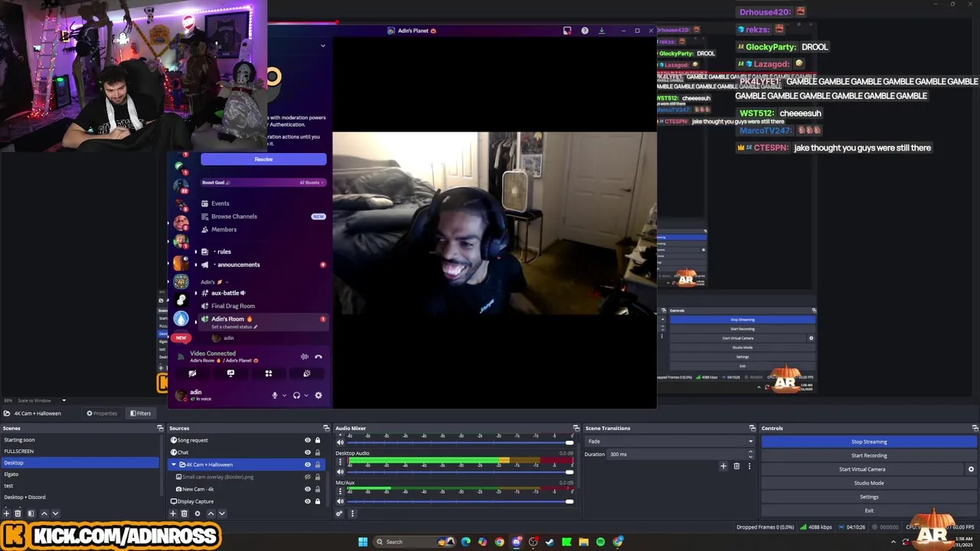The image size is (980, 551).
Task: Remove selected scene with trash icon
Action: [18, 514]
